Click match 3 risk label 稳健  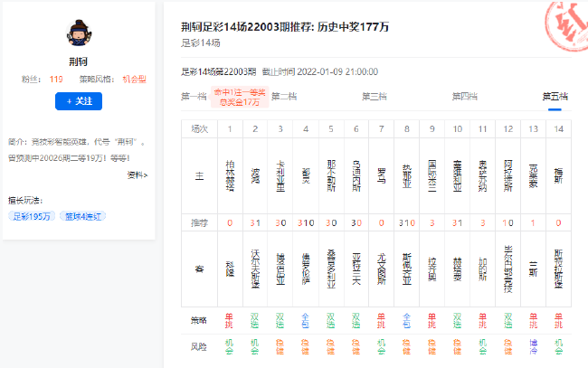click(280, 346)
